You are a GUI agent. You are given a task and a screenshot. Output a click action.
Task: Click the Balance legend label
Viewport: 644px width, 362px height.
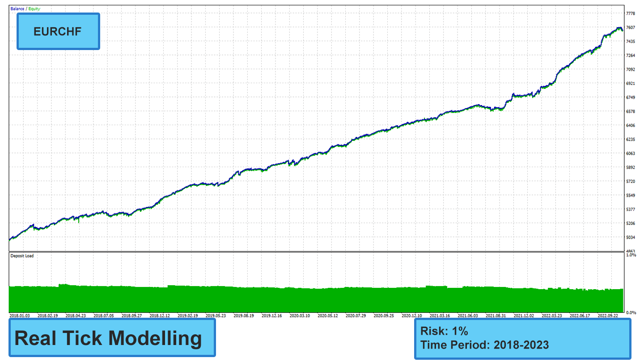click(x=17, y=9)
